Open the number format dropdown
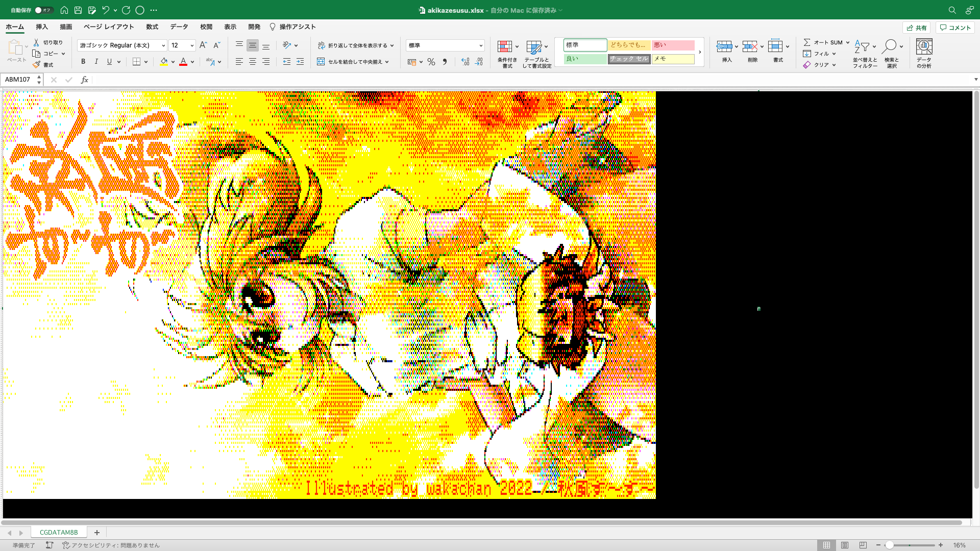This screenshot has height=551, width=980. click(x=481, y=45)
